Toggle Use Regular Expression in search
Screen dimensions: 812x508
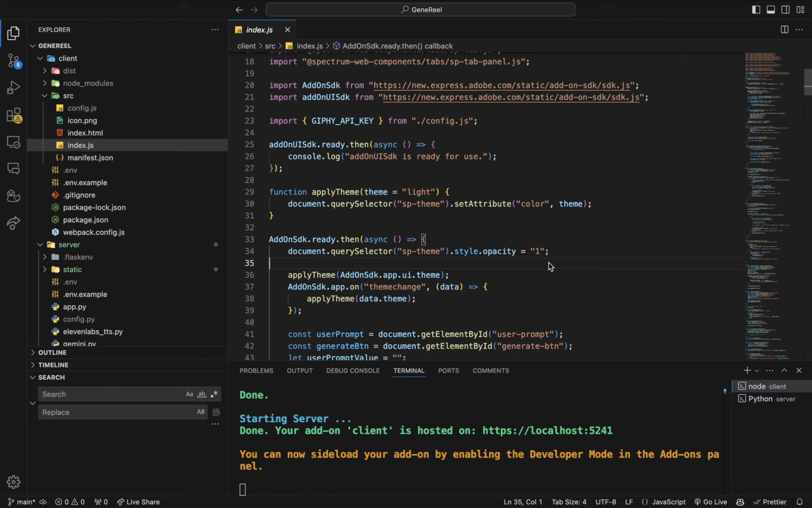[x=214, y=394]
